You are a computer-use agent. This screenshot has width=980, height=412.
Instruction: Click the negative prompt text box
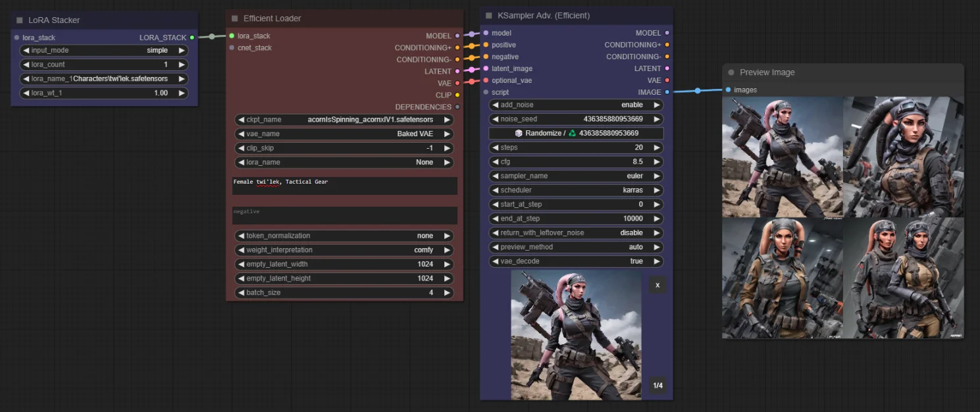[344, 216]
